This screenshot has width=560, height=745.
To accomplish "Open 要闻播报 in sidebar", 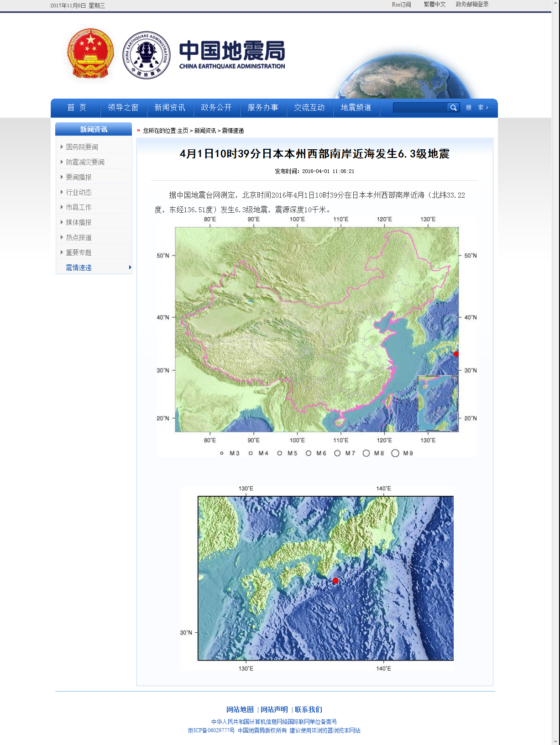I will pos(79,177).
